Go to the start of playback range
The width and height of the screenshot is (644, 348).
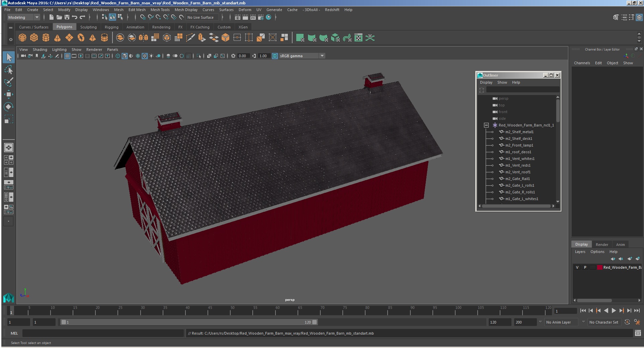[583, 311]
